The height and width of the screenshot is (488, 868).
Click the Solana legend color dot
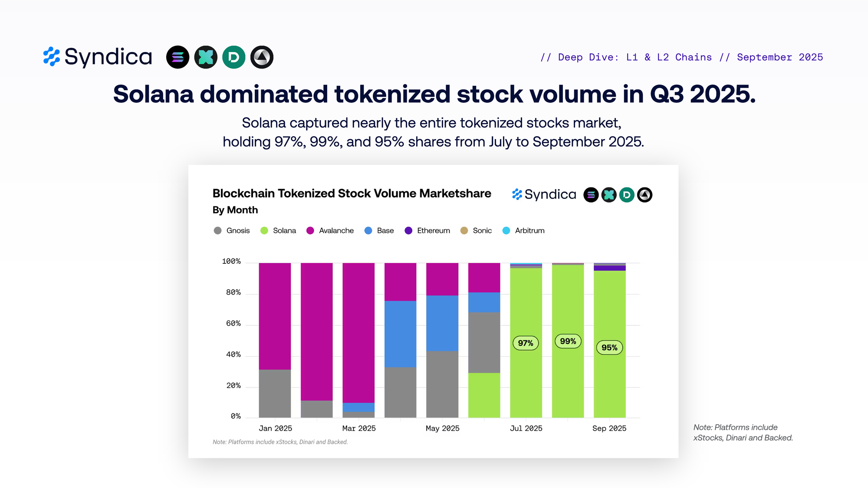click(x=264, y=230)
